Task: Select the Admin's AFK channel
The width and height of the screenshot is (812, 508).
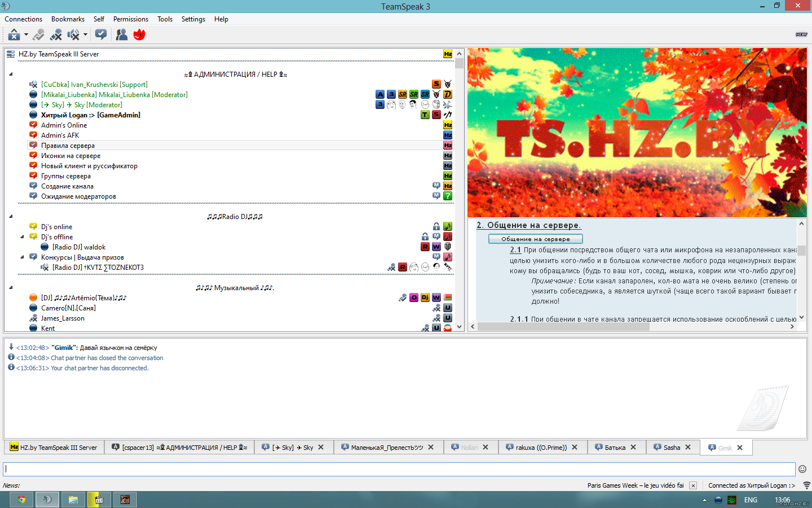Action: (60, 135)
